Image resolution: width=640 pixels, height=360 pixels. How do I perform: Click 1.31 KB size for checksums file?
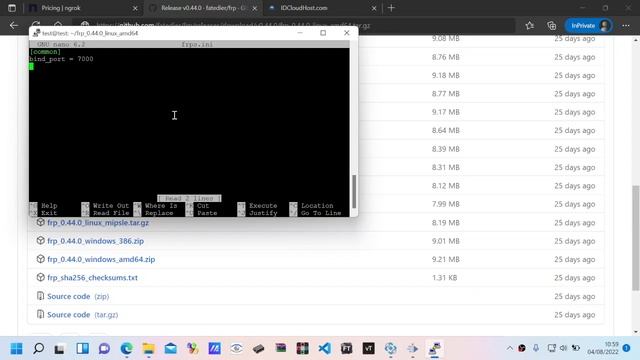tap(444, 278)
